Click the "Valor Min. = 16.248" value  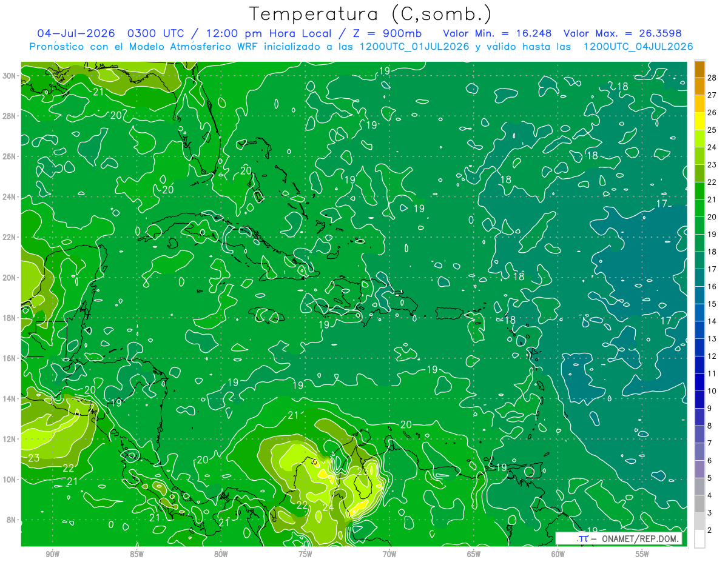[497, 33]
